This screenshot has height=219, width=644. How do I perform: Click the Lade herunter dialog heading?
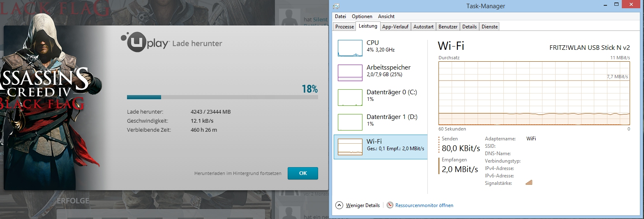[x=197, y=43]
